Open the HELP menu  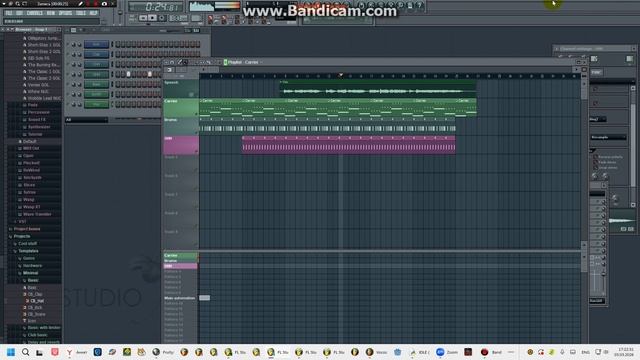(93, 13)
